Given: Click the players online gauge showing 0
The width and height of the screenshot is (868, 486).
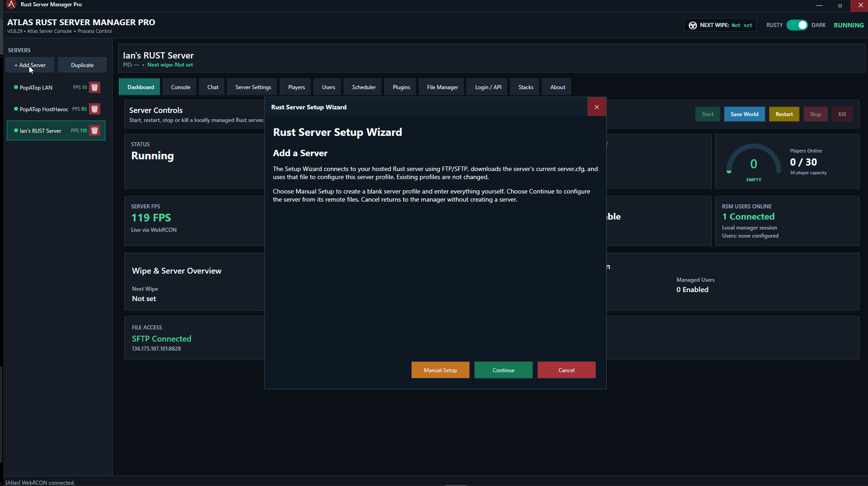Looking at the screenshot, I should click(754, 162).
